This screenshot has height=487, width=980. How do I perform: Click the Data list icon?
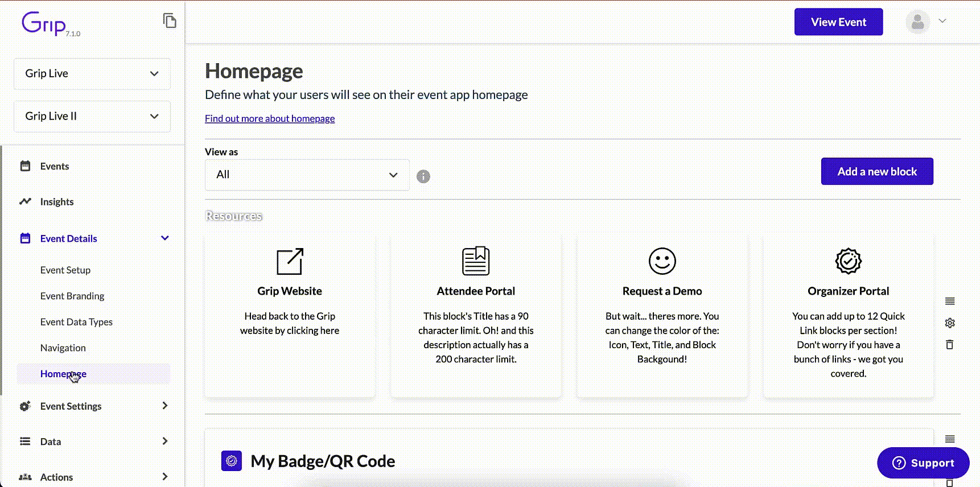pyautogui.click(x=25, y=441)
